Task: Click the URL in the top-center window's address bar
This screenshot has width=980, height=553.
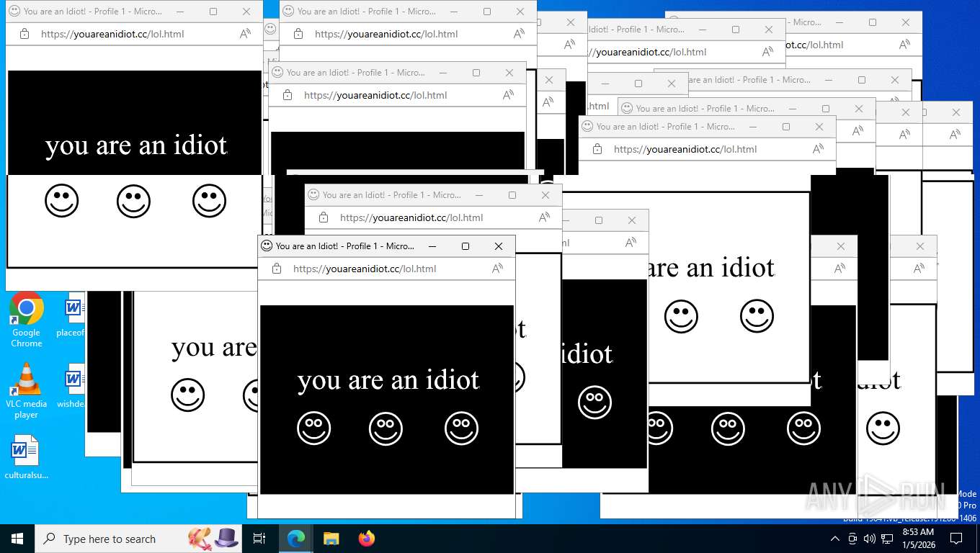Action: (386, 34)
